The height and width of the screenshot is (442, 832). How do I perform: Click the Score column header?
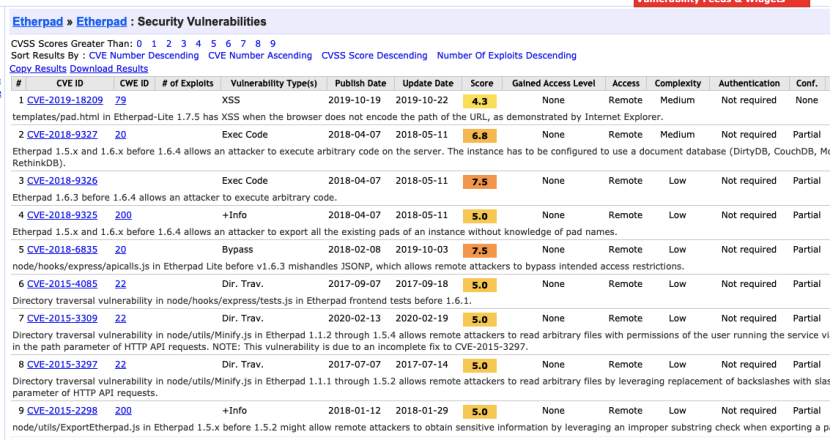coord(481,83)
